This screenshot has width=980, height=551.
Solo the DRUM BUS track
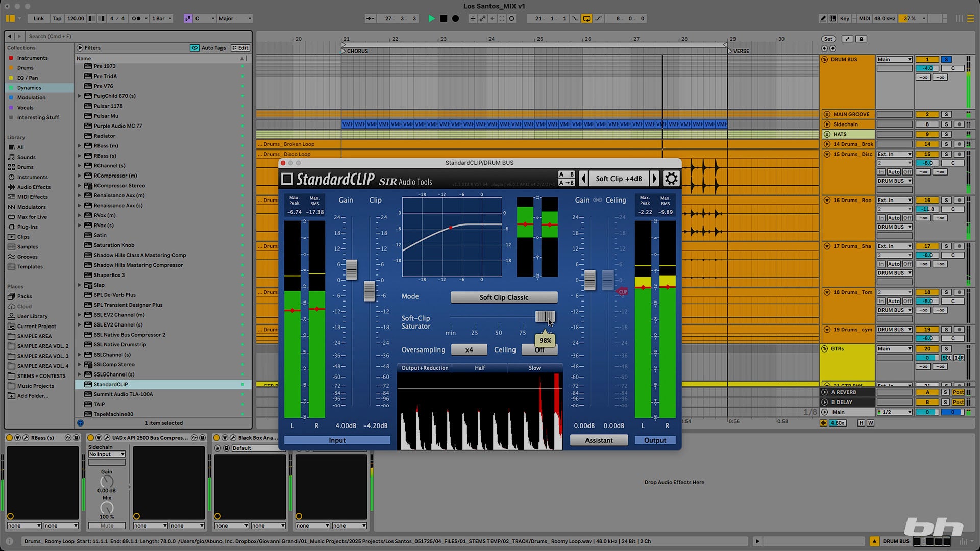coord(946,59)
